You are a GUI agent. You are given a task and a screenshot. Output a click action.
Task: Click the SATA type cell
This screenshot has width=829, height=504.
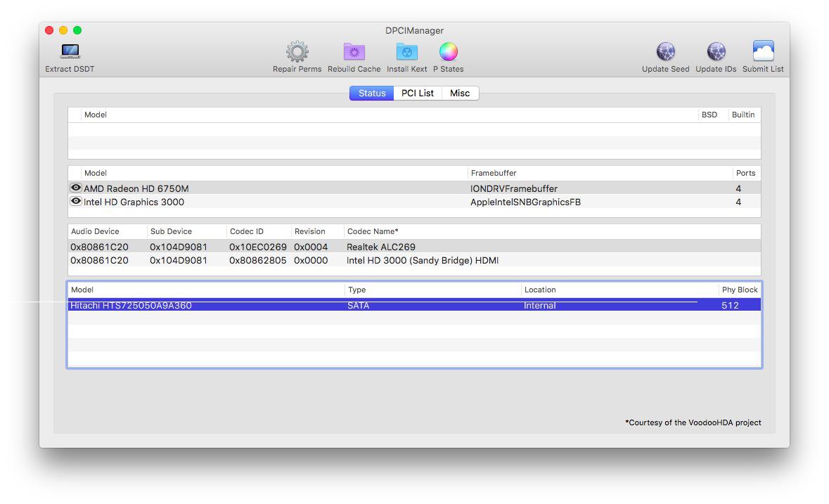pos(359,305)
